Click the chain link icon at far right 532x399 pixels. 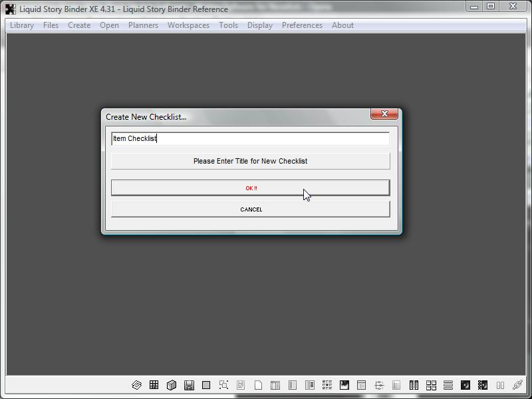(517, 385)
